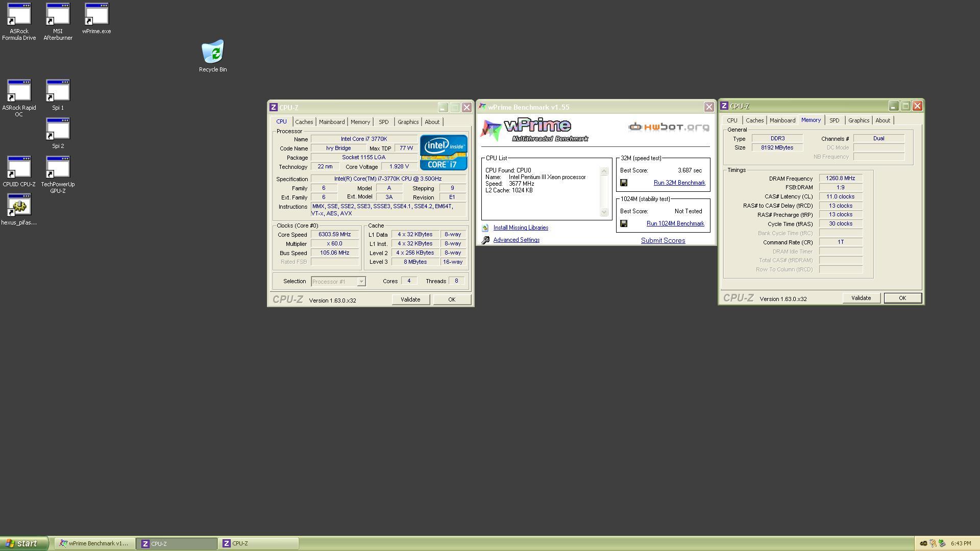Click the save icon under 1024M stability test

click(x=624, y=223)
